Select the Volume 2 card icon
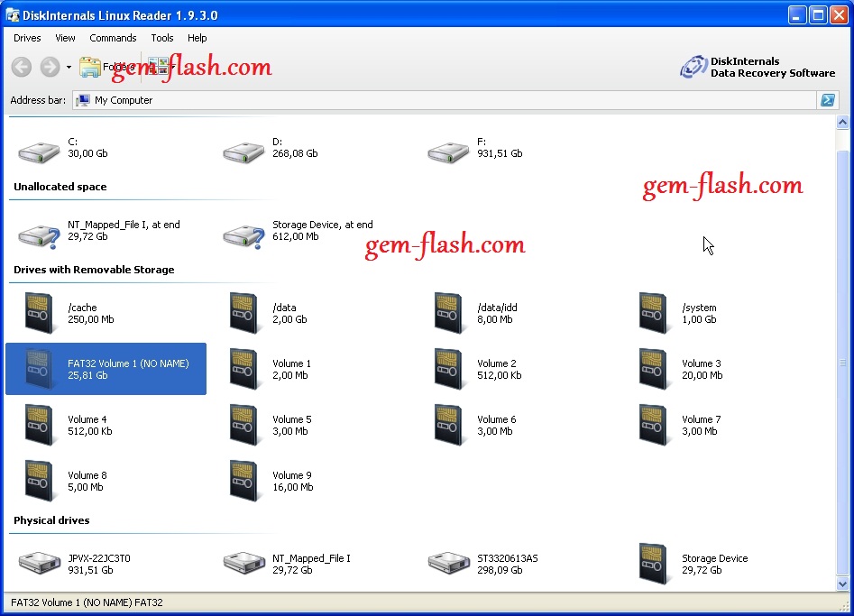854x616 pixels. [448, 369]
